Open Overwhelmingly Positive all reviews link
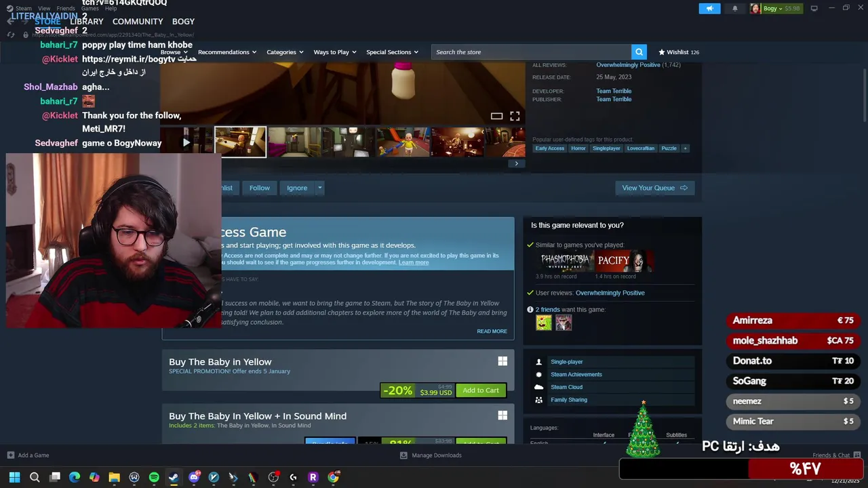This screenshot has width=868, height=488. click(x=628, y=65)
